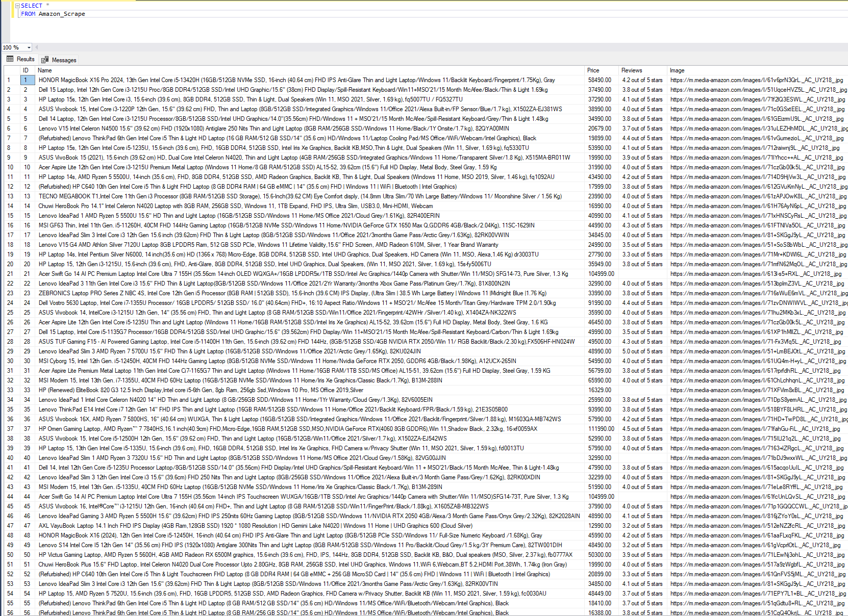Click the price cell 91990.00
Viewport: 848px width, 616px height.
602,303
